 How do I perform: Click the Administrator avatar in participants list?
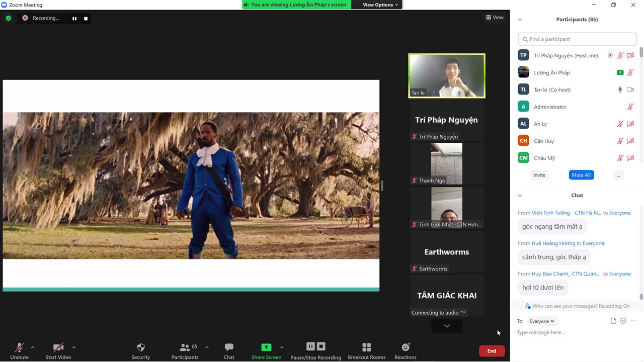523,107
